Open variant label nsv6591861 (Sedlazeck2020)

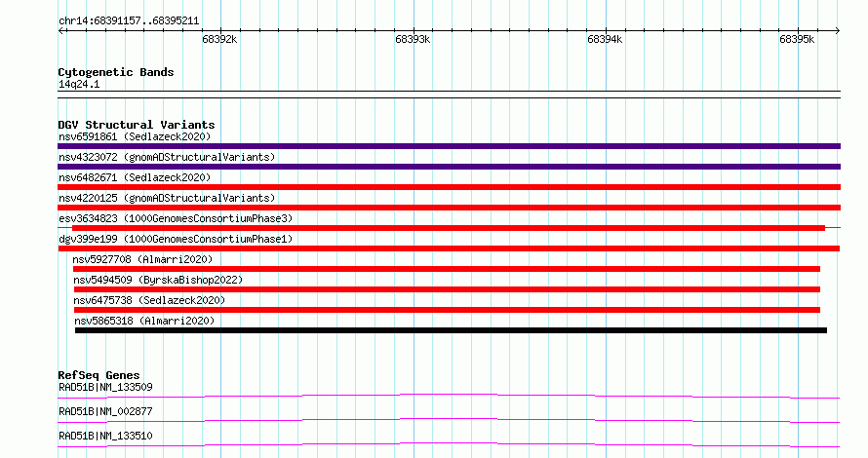(135, 136)
